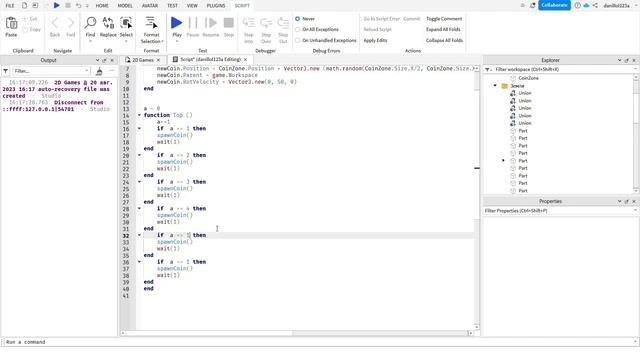Click the Stop square in Test group
The image size is (640, 360).
(x=229, y=23)
